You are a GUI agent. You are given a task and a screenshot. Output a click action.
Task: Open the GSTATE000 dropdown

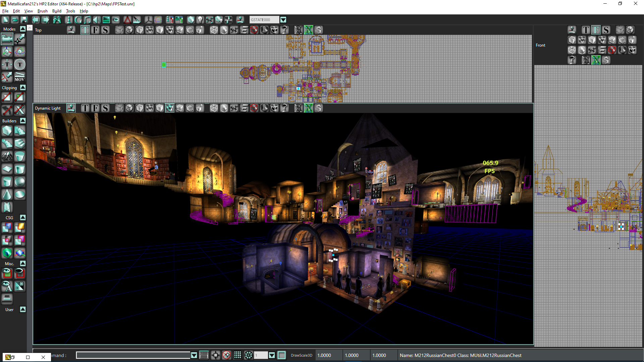pyautogui.click(x=283, y=19)
